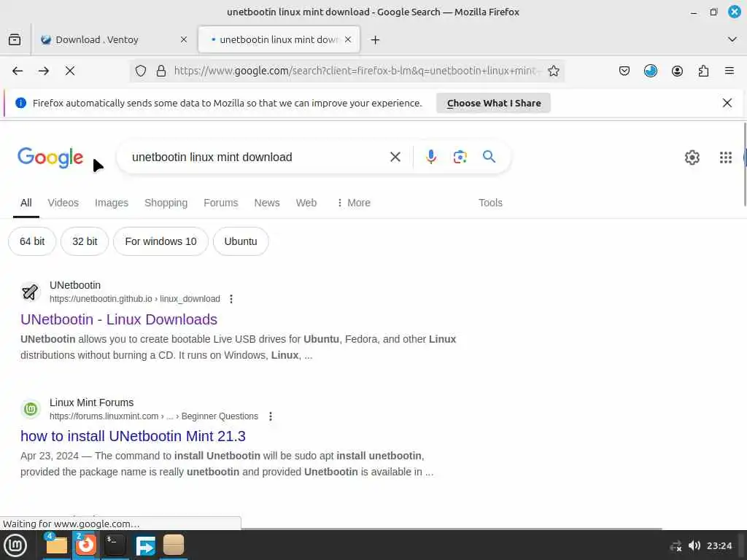Apply the Ubuntu suggestion chip
The height and width of the screenshot is (560, 747).
pyautogui.click(x=241, y=241)
